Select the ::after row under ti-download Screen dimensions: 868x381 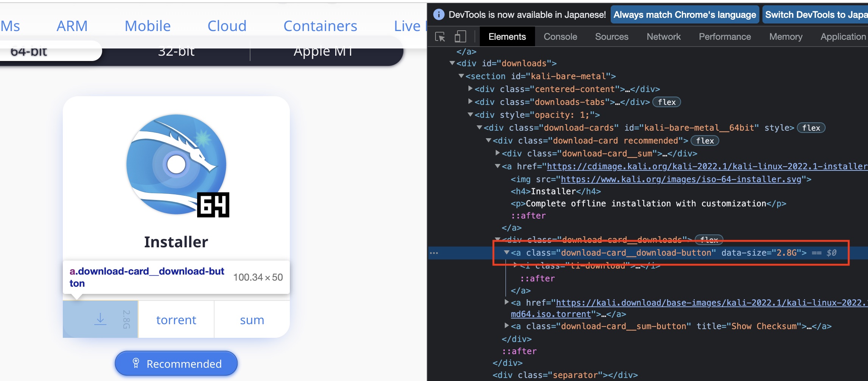click(537, 278)
